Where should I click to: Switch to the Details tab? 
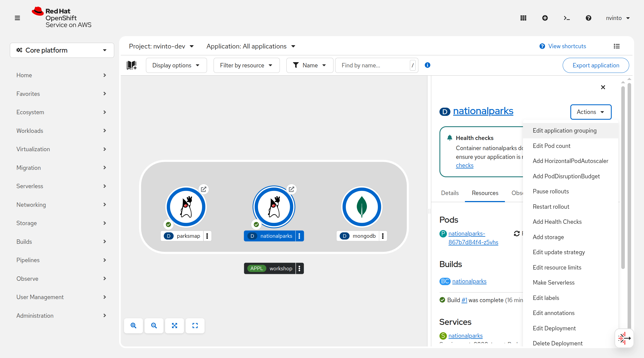[450, 193]
